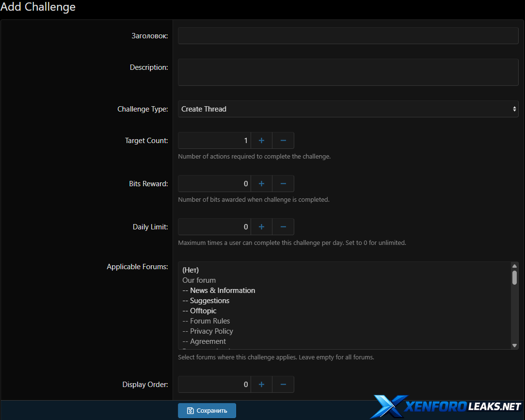This screenshot has width=525, height=420.
Task: Decrease Target Count with minus button
Action: (283, 141)
